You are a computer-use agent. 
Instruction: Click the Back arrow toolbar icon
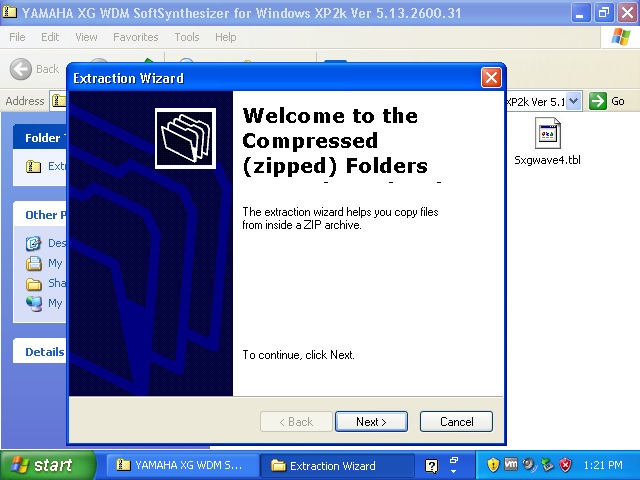click(x=21, y=69)
